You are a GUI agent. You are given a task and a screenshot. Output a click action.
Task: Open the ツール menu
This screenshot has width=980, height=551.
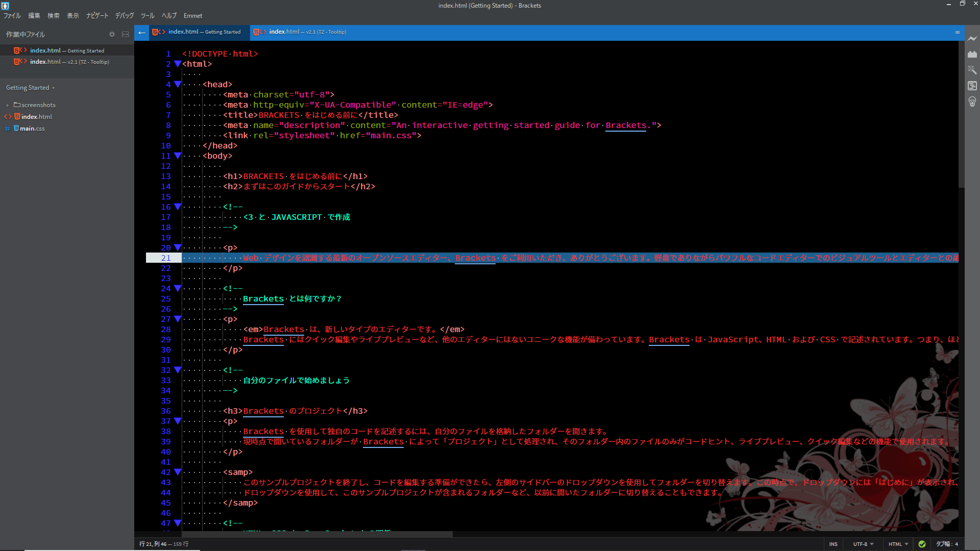[148, 16]
